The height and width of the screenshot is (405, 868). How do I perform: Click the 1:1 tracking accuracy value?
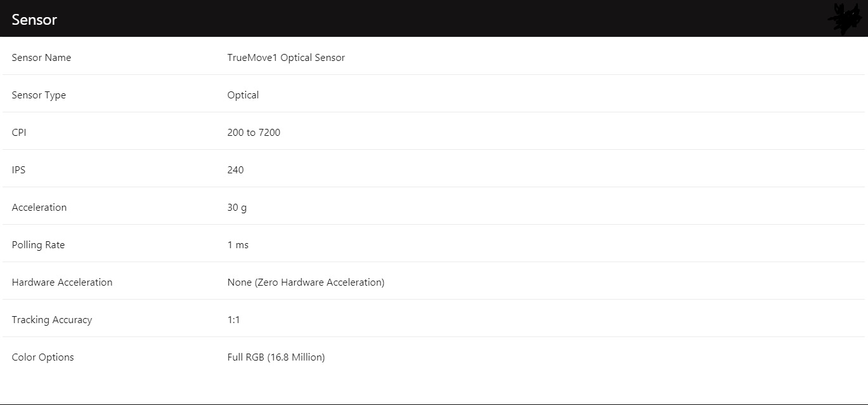[233, 320]
